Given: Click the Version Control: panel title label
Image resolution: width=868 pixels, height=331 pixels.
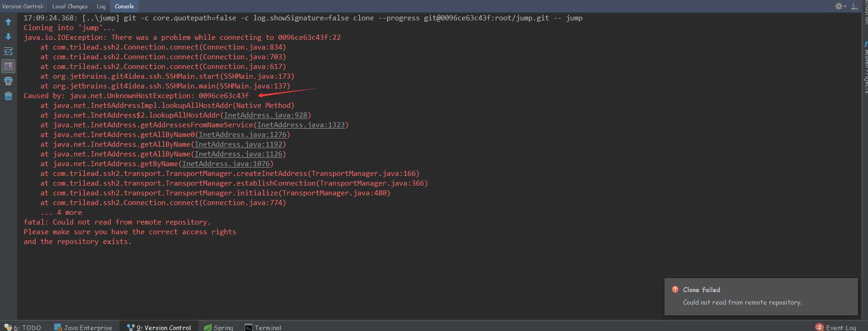Looking at the screenshot, I should click(x=23, y=6).
